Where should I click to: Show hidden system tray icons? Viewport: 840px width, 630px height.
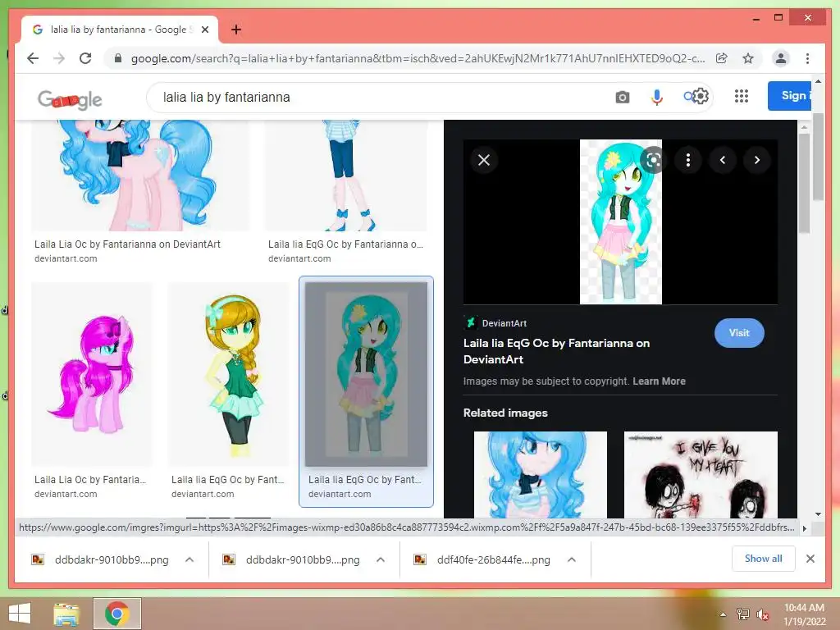pos(723,614)
